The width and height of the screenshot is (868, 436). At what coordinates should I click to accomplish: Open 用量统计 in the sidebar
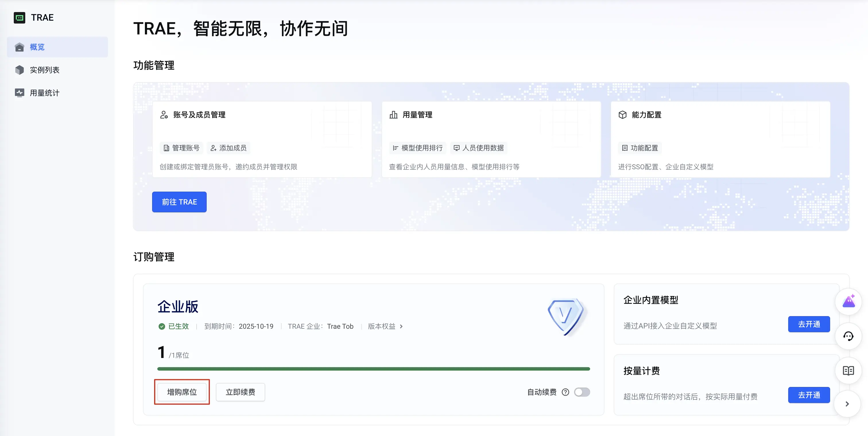click(x=44, y=93)
